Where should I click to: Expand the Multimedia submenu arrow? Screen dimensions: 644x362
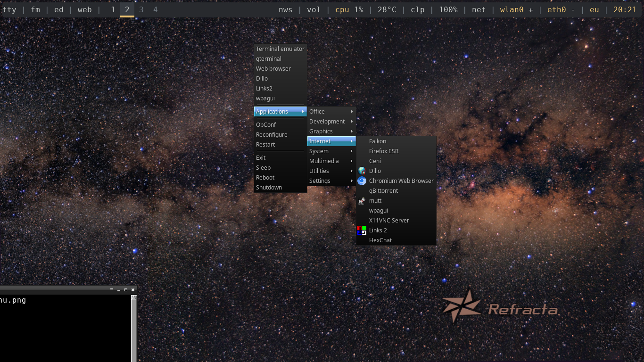point(352,161)
